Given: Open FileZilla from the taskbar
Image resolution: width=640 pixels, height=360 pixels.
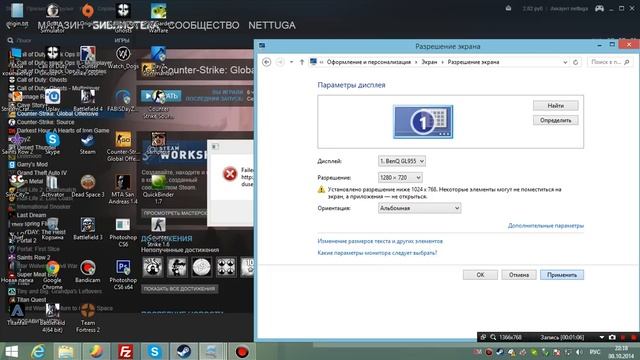Looking at the screenshot, I should pos(125,351).
